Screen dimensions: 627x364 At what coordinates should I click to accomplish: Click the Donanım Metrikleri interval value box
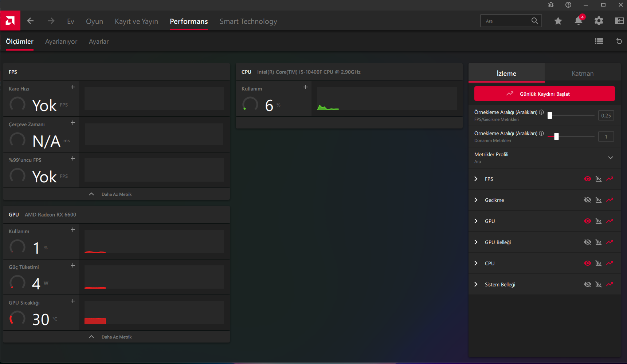coord(606,136)
